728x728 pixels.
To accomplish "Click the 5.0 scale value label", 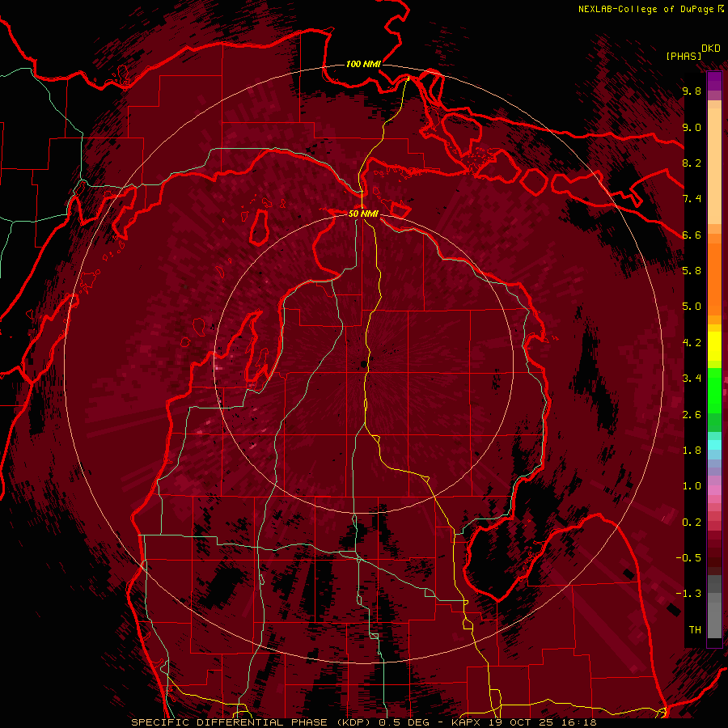I will pyautogui.click(x=692, y=307).
